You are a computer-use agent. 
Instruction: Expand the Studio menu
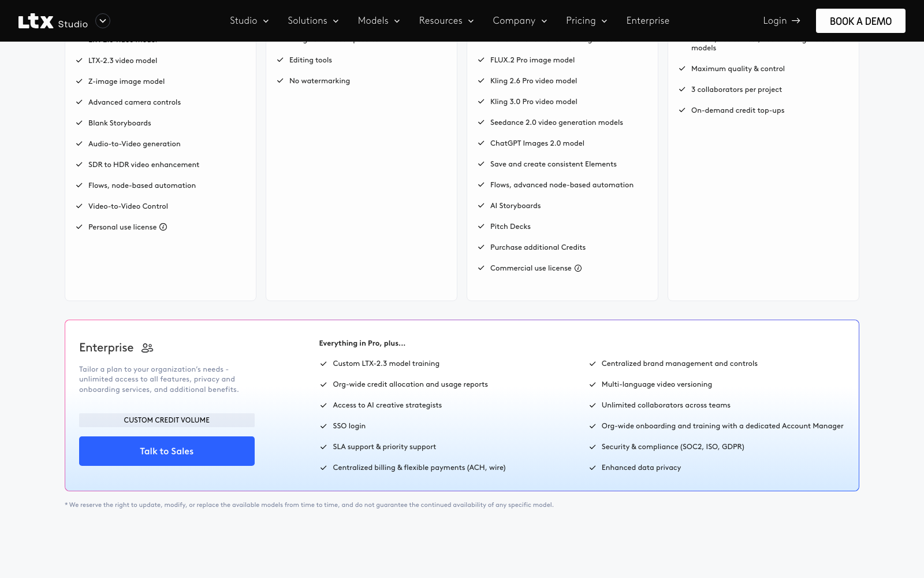[x=249, y=21]
